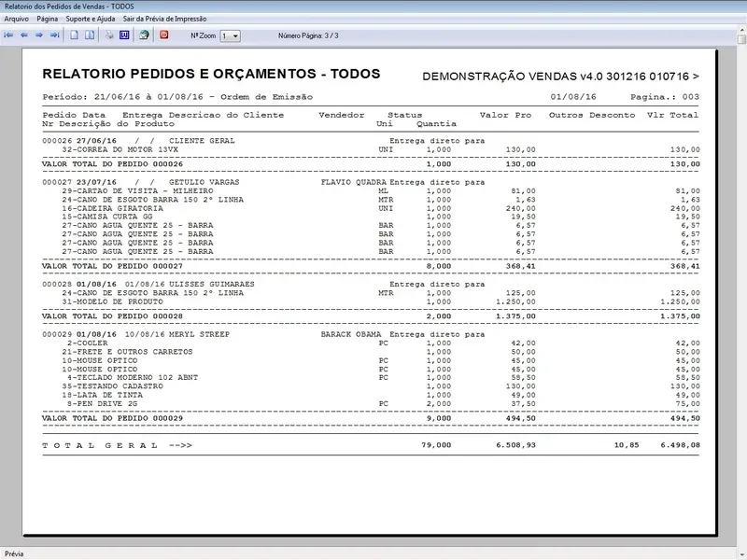
Task: Print the report using printer icon
Action: pyautogui.click(x=109, y=35)
